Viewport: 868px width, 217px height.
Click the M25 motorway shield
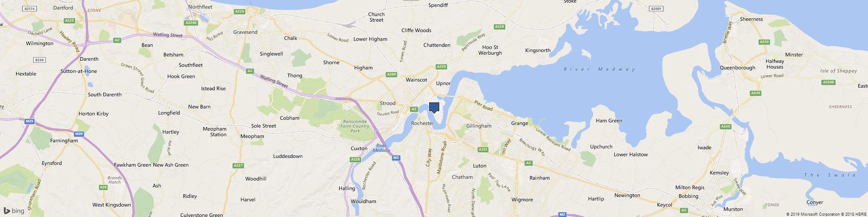tap(30, 121)
